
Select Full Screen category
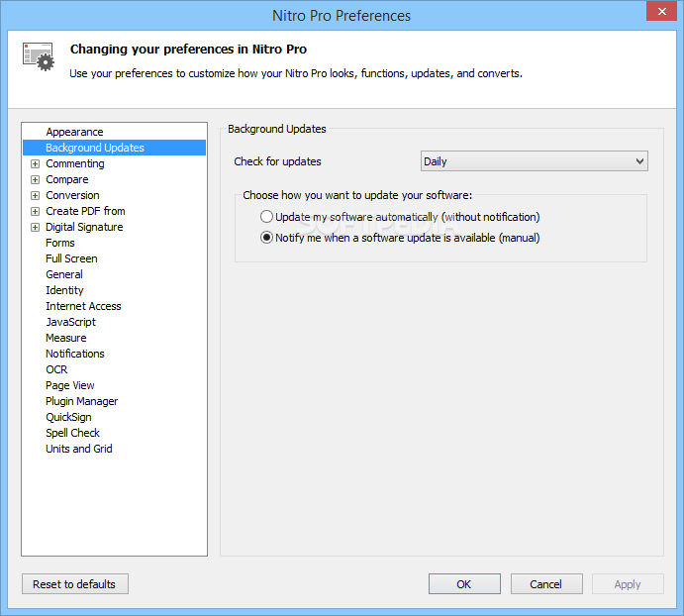pyautogui.click(x=71, y=258)
